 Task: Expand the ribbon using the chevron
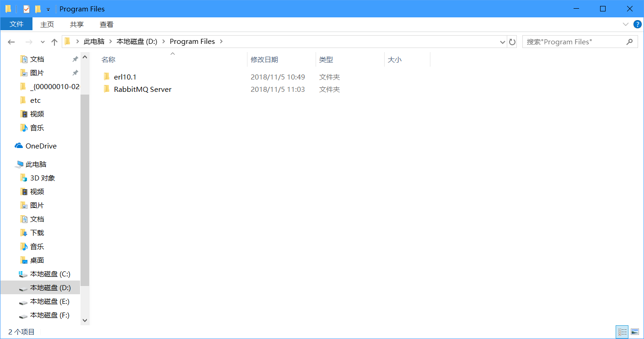625,24
